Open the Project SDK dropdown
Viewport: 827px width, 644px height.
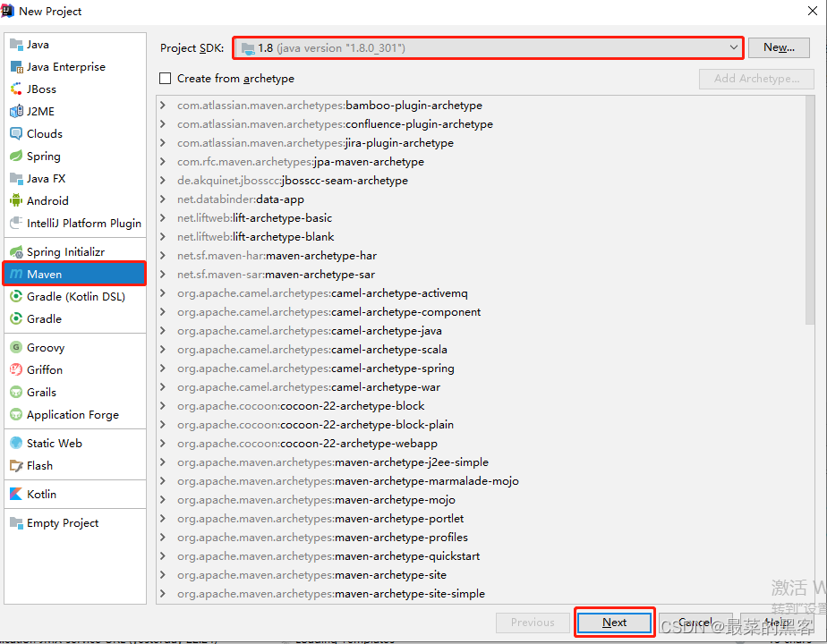coord(489,48)
